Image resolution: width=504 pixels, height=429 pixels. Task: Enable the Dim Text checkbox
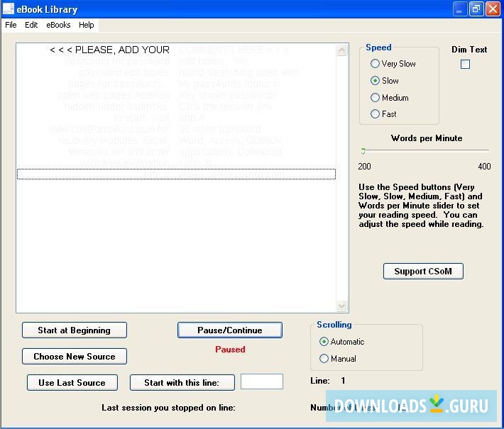click(x=465, y=65)
